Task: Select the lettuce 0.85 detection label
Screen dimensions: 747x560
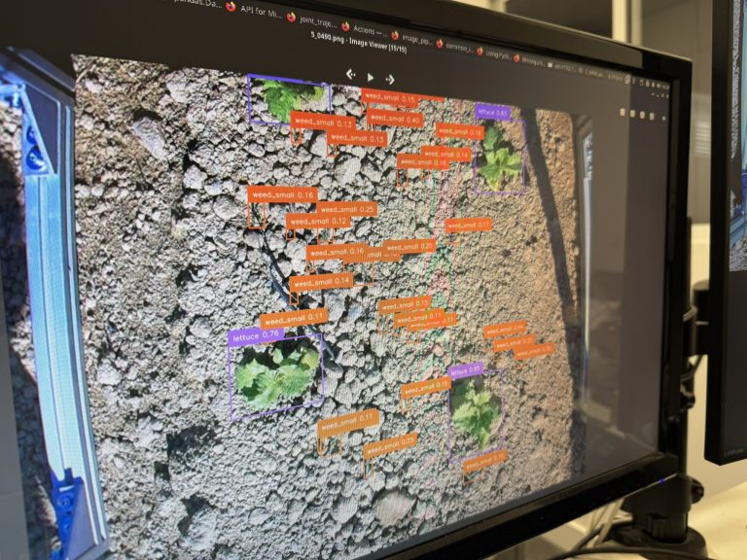Action: point(466,370)
